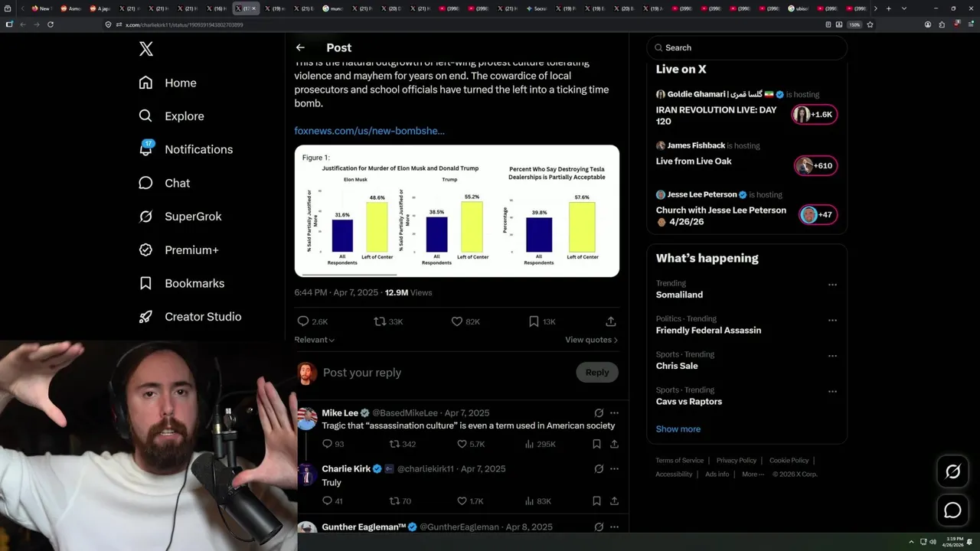Click the Search field on X
Viewport: 980px width, 551px height.
[746, 47]
